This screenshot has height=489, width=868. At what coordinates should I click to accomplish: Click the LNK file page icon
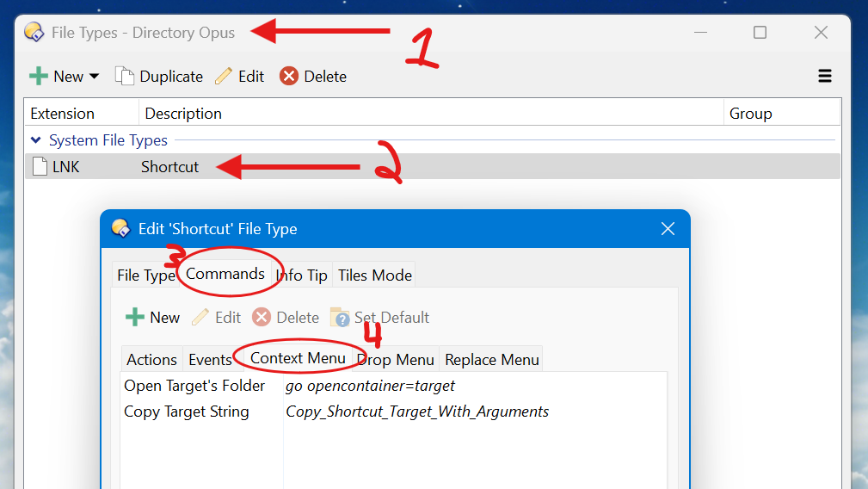point(40,166)
